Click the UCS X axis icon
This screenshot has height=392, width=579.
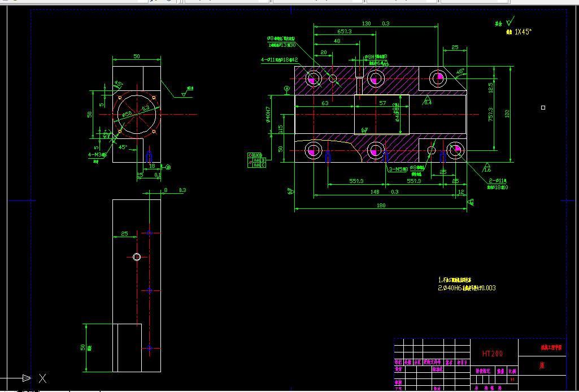pos(42,378)
